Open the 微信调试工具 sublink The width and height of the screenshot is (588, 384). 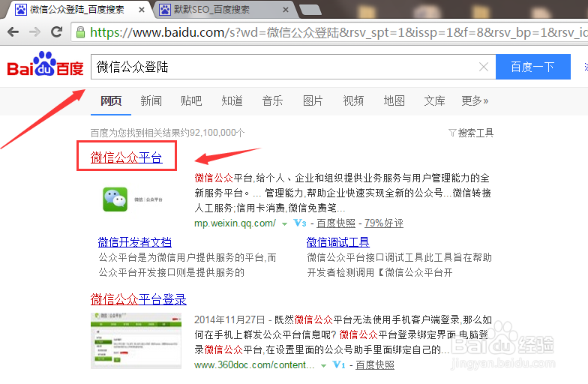coord(337,242)
